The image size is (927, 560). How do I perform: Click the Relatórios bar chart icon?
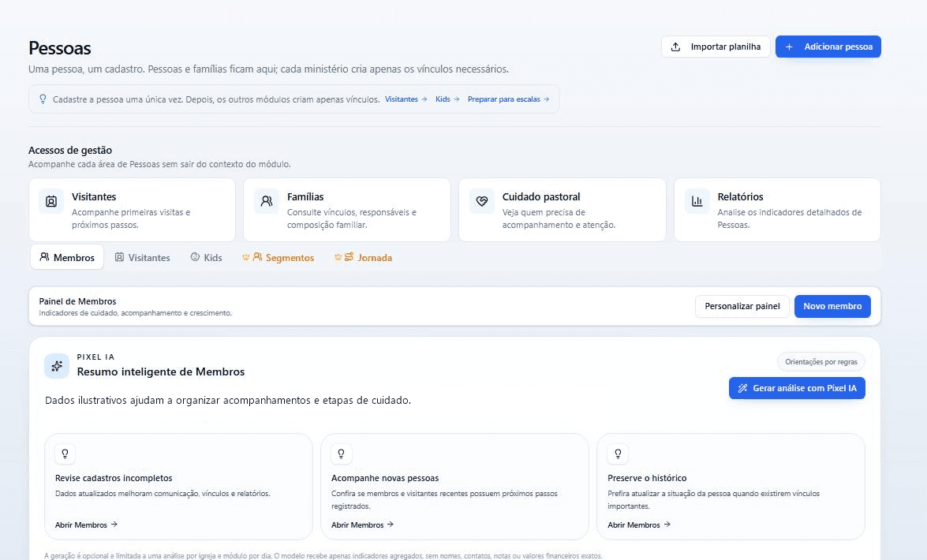[697, 201]
